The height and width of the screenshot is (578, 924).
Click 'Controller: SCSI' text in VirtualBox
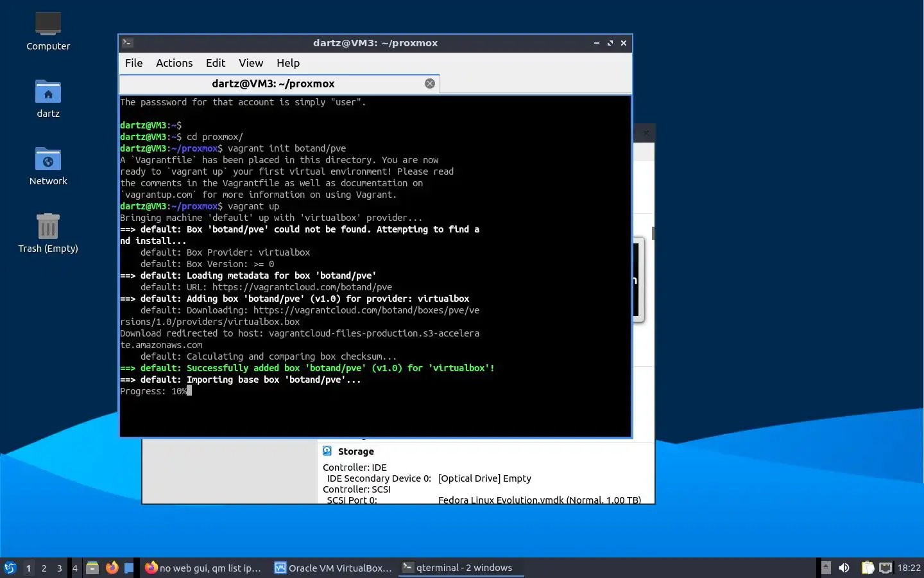tap(357, 489)
